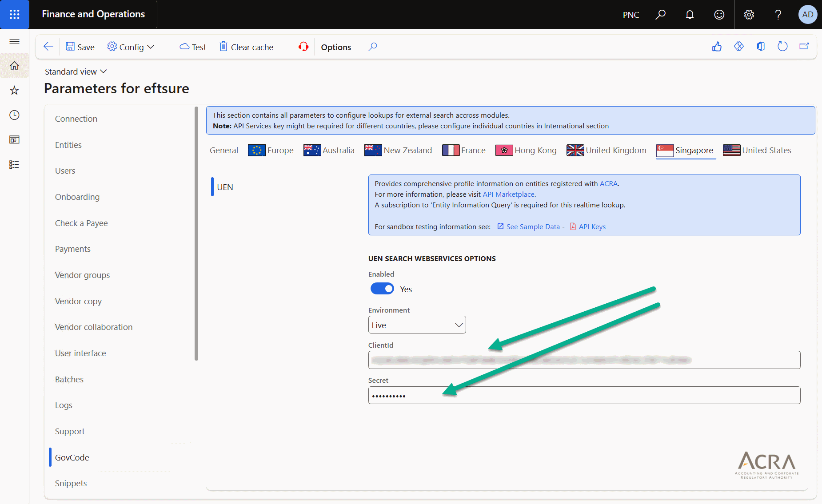
Task: Click the thumbs-up icon in action bar
Action: coord(717,47)
